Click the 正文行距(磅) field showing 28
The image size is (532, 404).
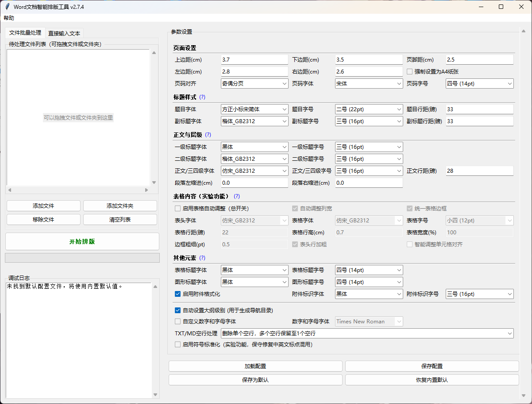click(x=479, y=171)
